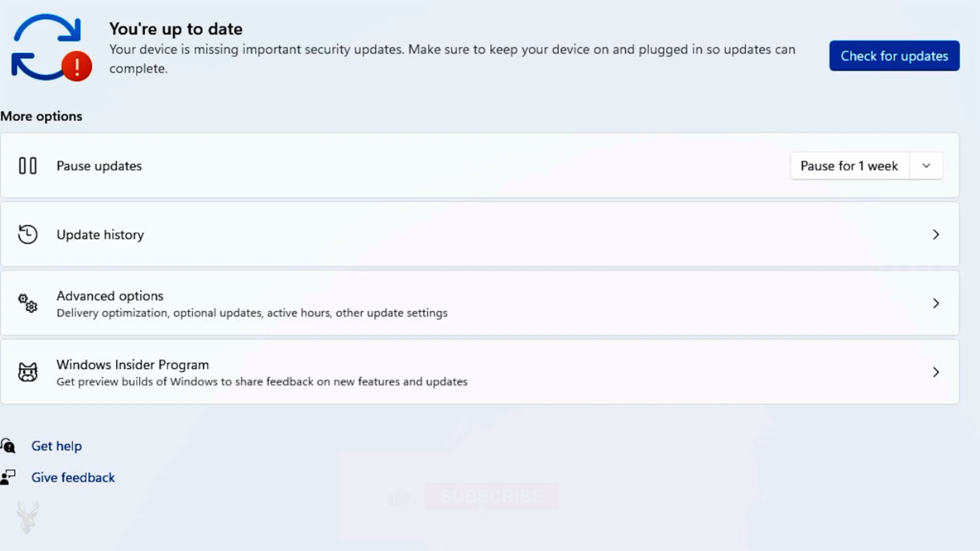Open the pause duration dropdown arrow
Image resolution: width=980 pixels, height=551 pixels.
[926, 166]
